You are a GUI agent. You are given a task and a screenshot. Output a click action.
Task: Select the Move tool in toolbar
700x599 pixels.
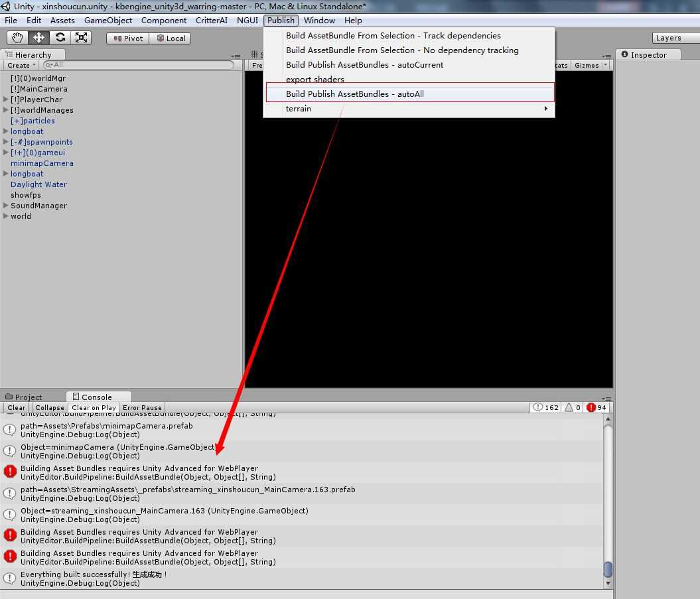pyautogui.click(x=38, y=38)
